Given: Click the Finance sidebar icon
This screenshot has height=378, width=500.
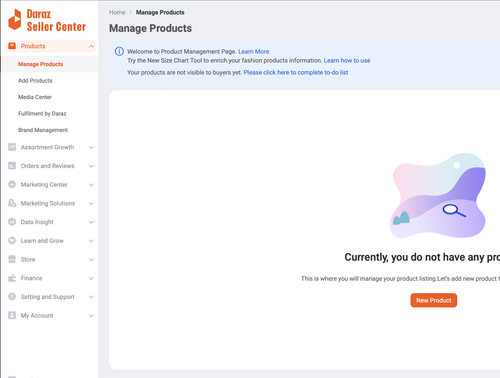Looking at the screenshot, I should tap(12, 278).
